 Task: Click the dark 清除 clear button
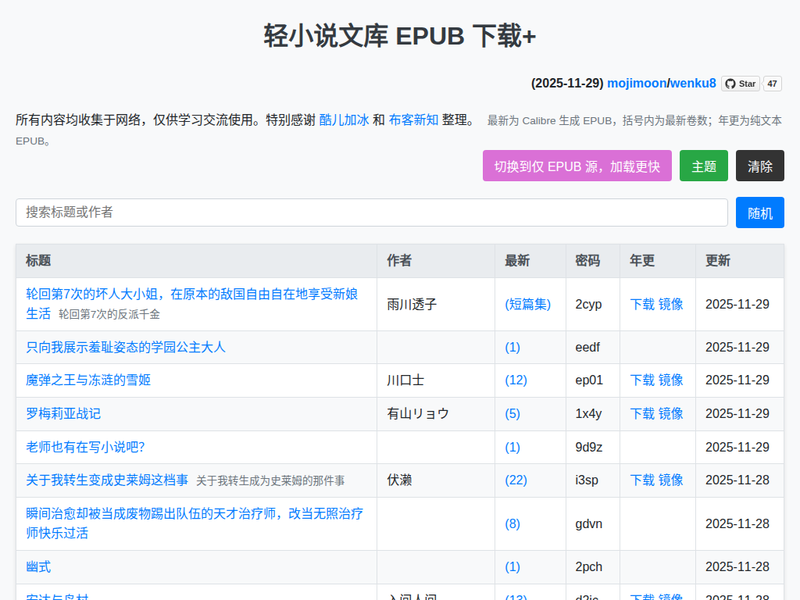tap(760, 166)
